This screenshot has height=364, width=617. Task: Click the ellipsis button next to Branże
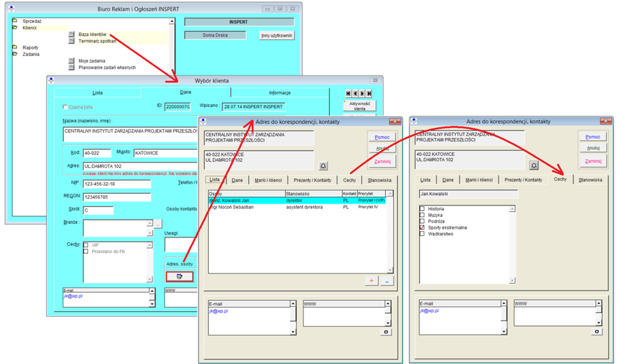158,224
